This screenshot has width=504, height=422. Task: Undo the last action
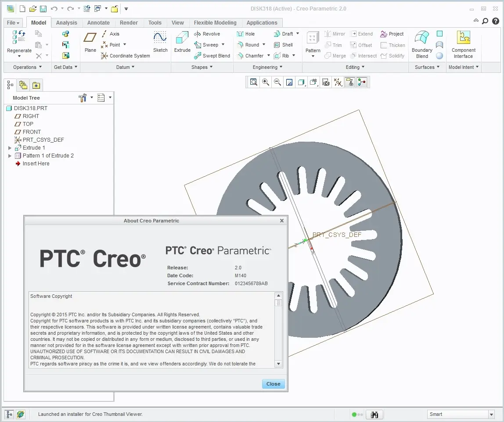coord(54,9)
